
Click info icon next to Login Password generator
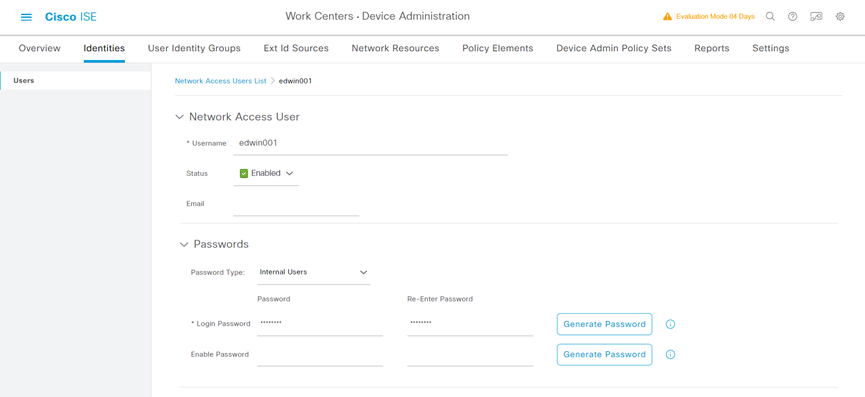670,324
